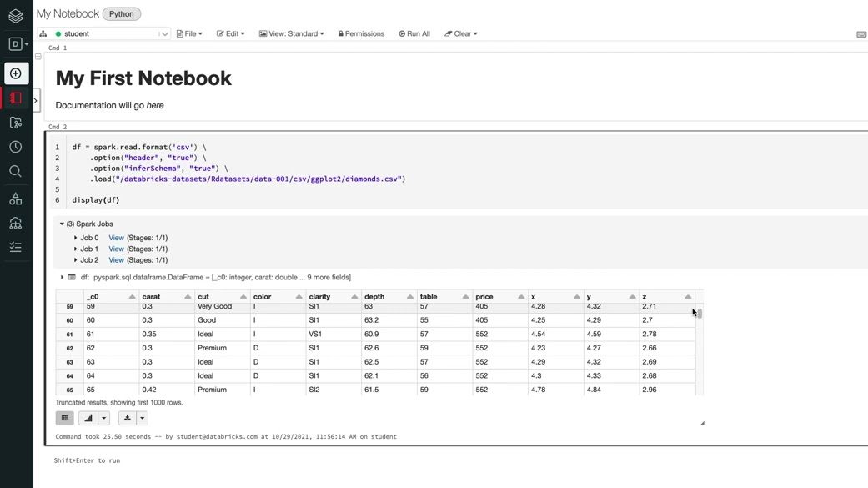
Task: Click the Databricks logo in sidebar
Action: 15,15
